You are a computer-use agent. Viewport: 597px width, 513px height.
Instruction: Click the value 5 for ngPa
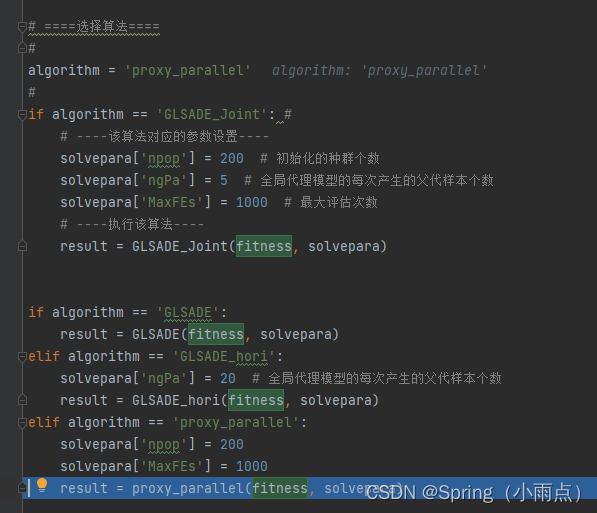[x=223, y=180]
